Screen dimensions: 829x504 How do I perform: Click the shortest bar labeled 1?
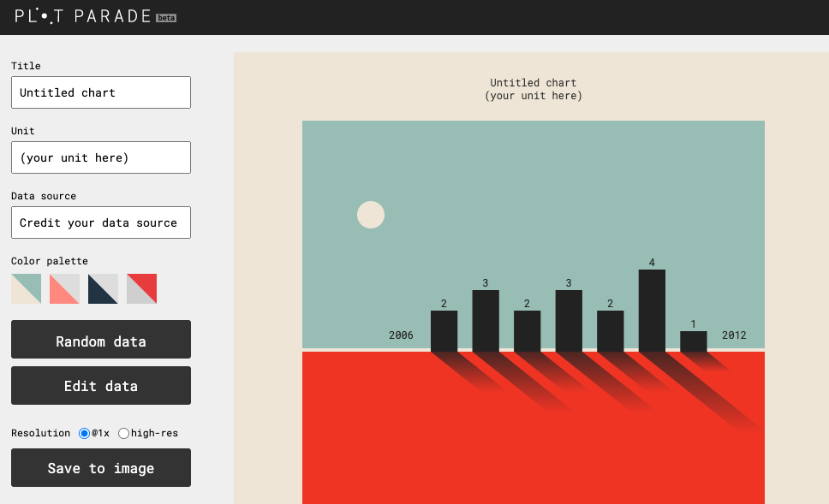tap(694, 341)
